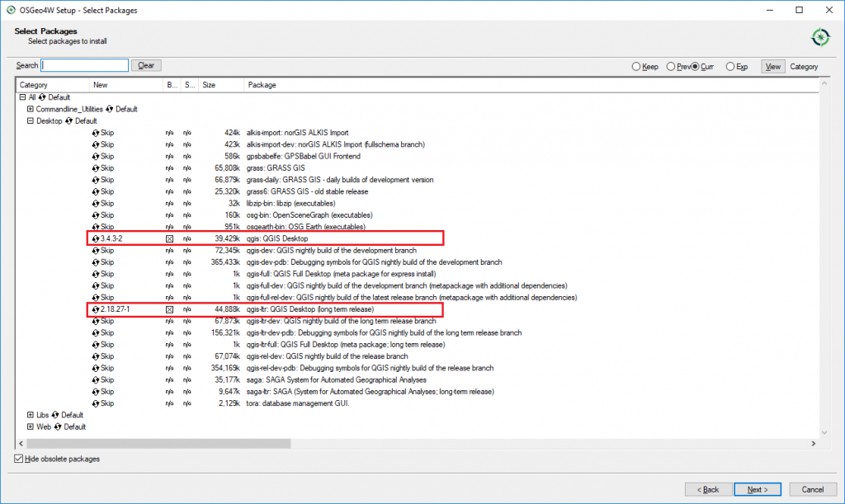
Task: Collapse the Desktop category
Action: (31, 121)
